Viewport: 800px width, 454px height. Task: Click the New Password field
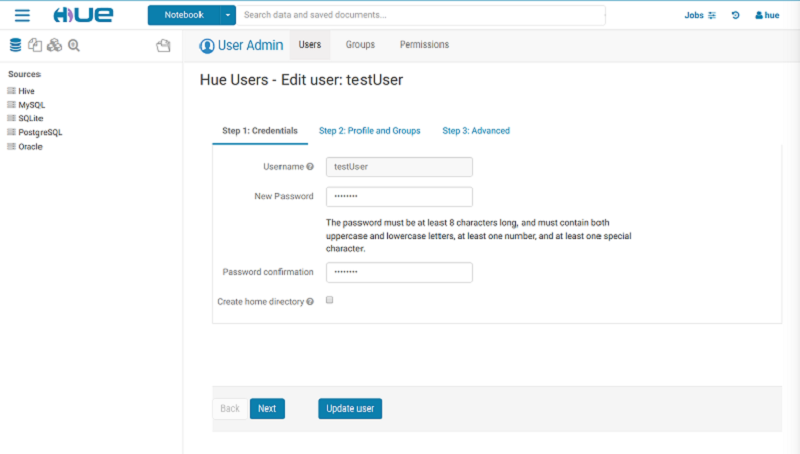pos(399,196)
